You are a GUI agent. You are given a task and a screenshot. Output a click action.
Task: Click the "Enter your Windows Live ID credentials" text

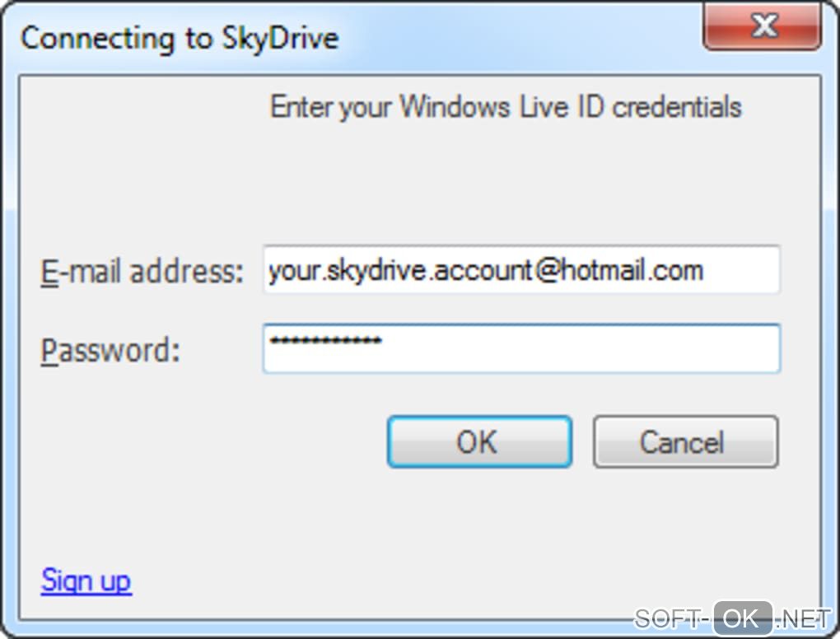pyautogui.click(x=506, y=107)
